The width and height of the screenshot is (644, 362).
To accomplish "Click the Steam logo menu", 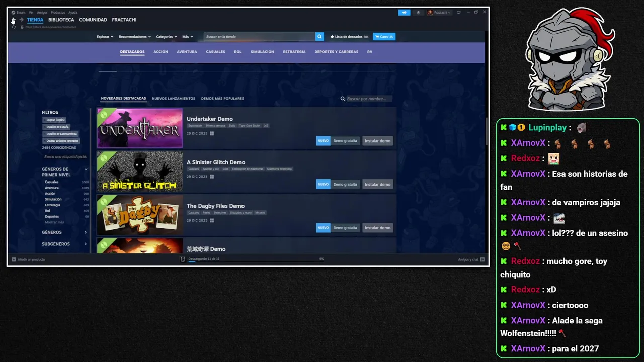I will [x=13, y=12].
